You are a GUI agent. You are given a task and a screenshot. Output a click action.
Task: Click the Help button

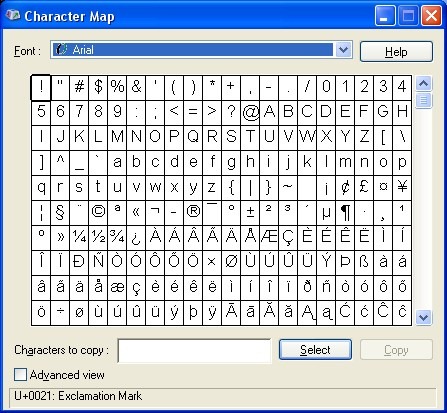click(x=396, y=52)
